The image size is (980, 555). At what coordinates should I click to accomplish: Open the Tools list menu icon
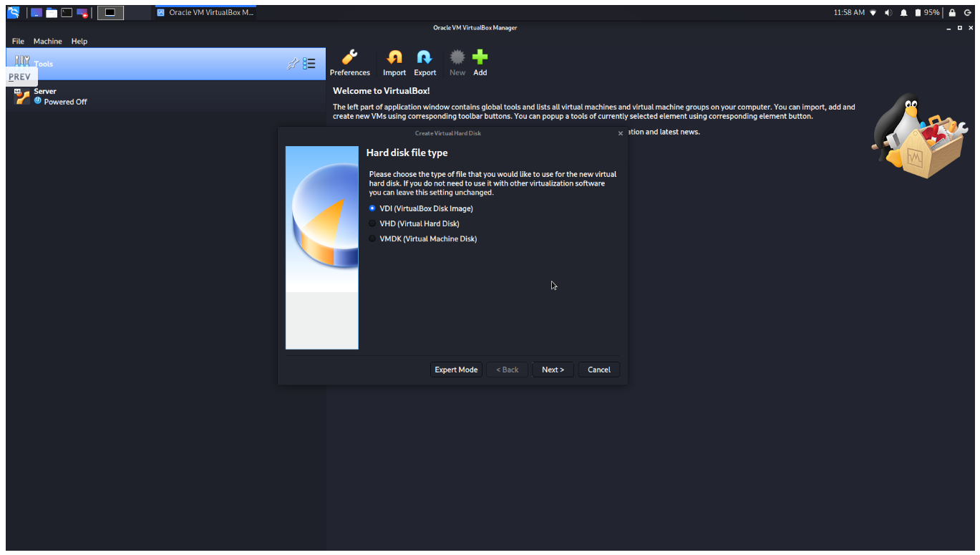(309, 64)
